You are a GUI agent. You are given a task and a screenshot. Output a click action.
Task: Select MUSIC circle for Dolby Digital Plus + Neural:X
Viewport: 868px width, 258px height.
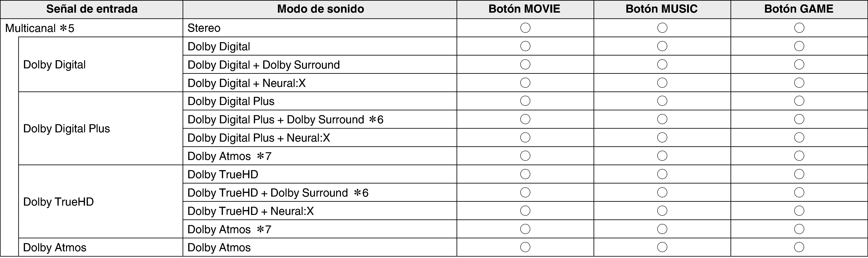[x=662, y=138]
